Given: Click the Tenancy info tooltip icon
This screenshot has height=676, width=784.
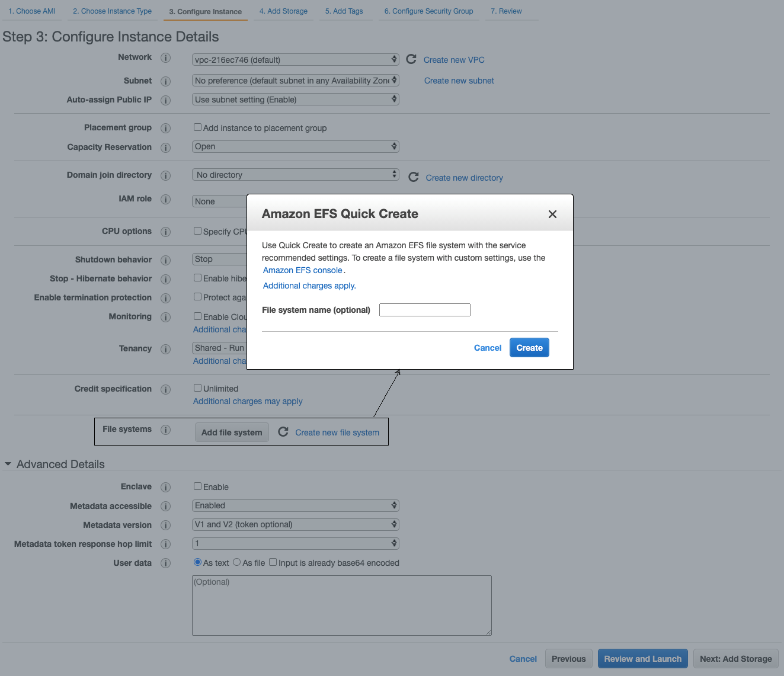Looking at the screenshot, I should [166, 349].
